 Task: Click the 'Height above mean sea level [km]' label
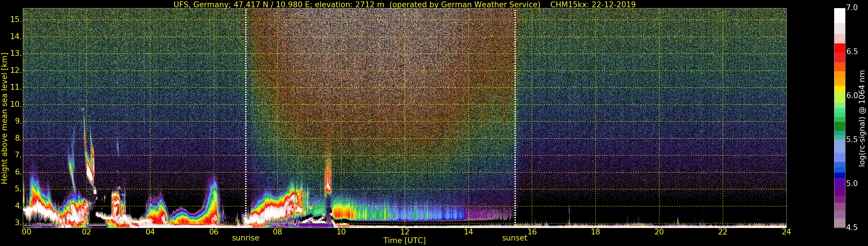coord(4,118)
